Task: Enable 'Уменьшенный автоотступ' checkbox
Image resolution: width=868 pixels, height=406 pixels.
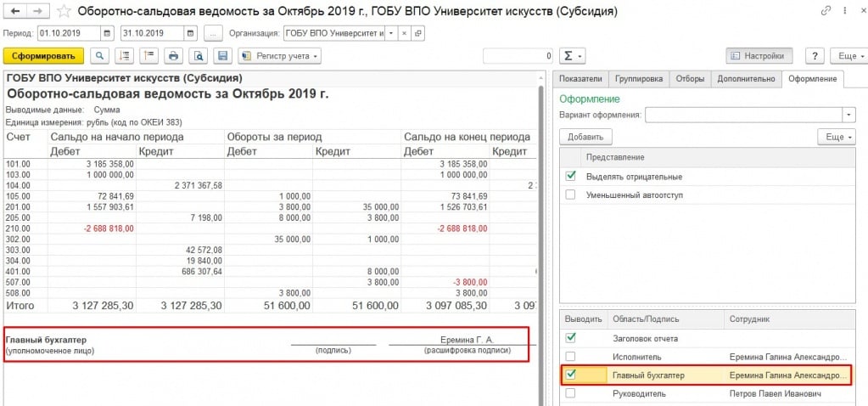Action: 570,195
